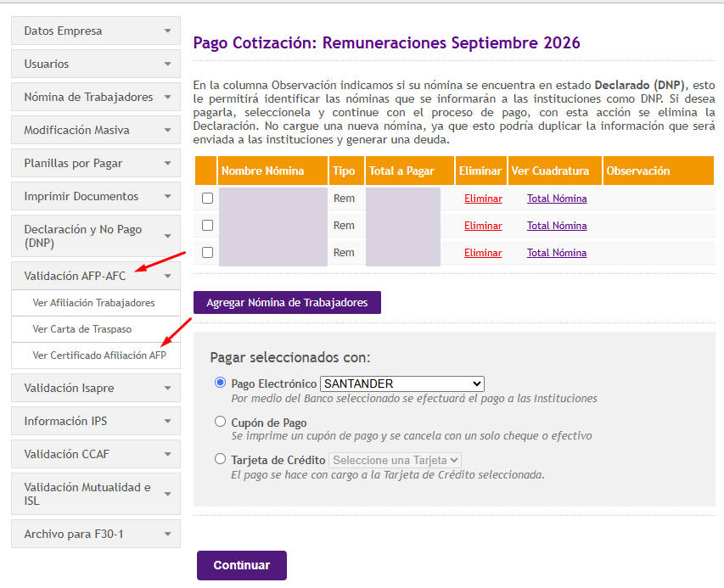The image size is (724, 588).
Task: Open Total Nómina link in third row
Action: [557, 253]
